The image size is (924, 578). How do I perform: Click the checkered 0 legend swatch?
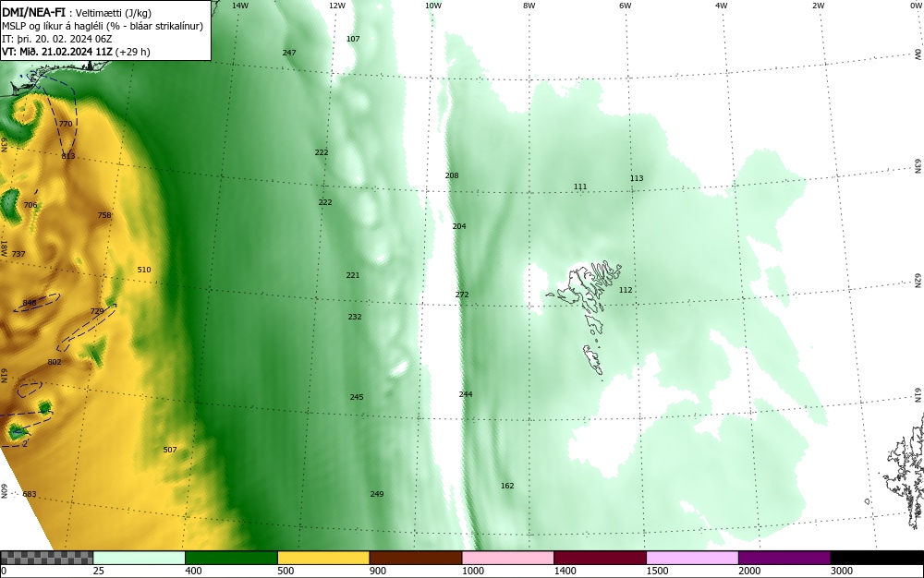46,558
